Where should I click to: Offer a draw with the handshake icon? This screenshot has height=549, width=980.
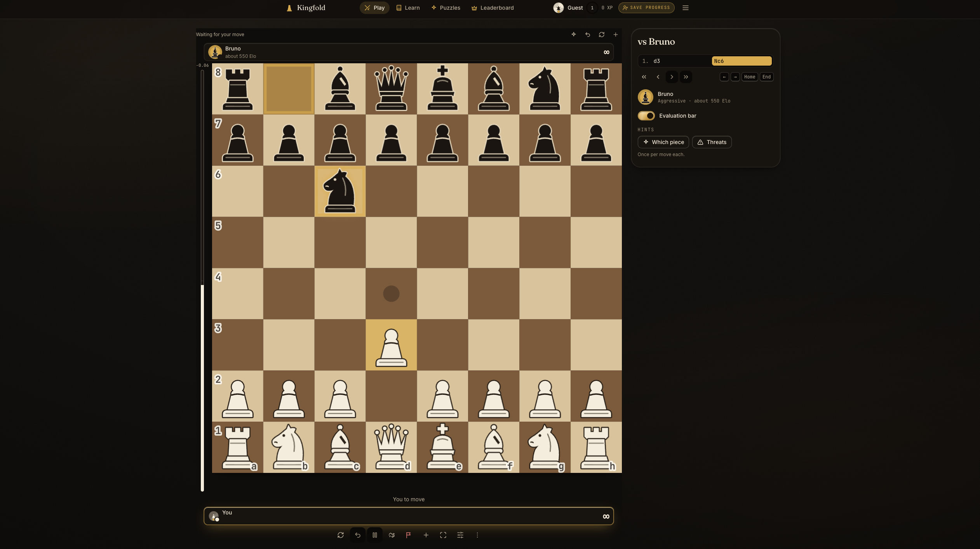[392, 535]
